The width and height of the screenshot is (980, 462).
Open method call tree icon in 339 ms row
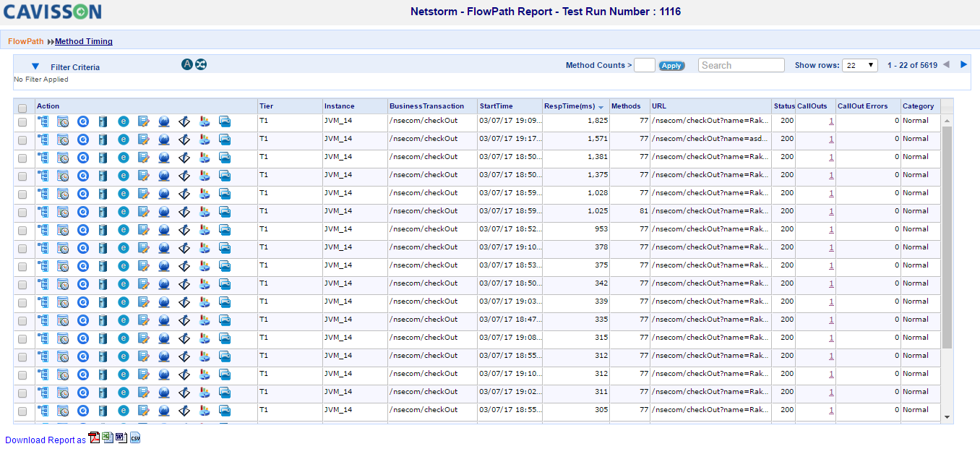tap(43, 302)
